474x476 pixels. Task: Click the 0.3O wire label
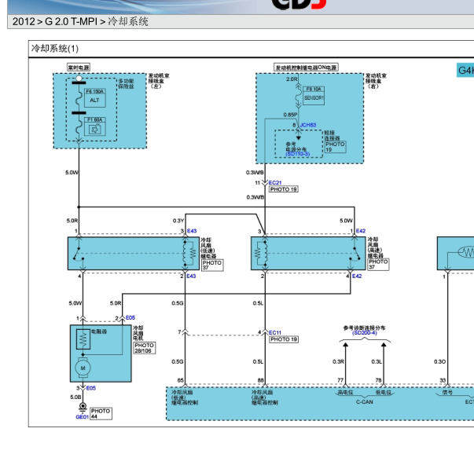click(439, 361)
